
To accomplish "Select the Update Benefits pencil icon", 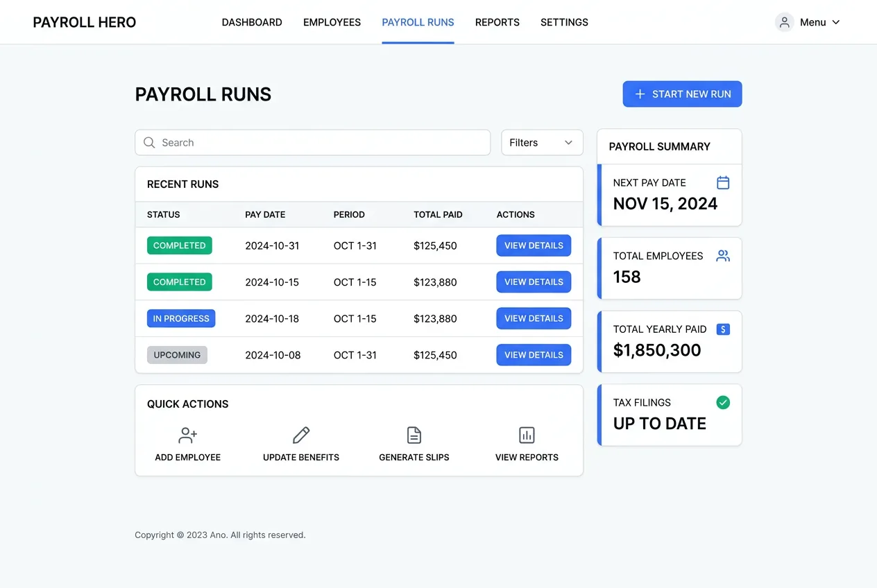I will 301,435.
